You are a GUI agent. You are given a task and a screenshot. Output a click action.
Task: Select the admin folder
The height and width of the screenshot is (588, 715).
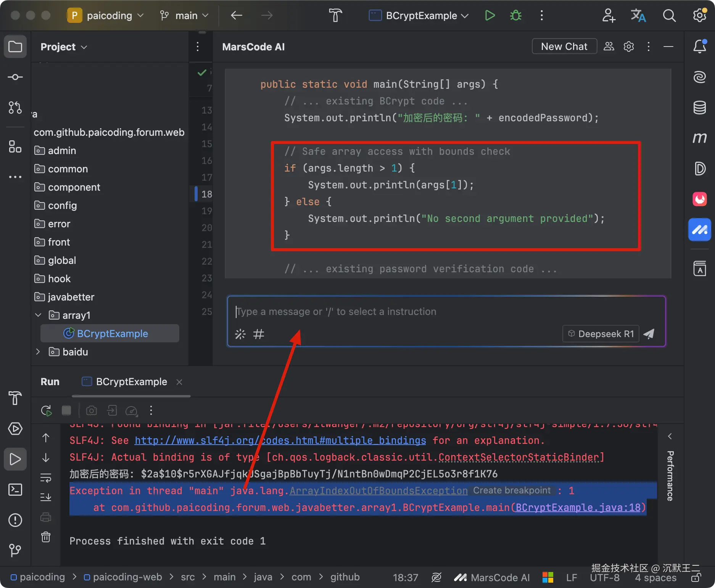55,151
